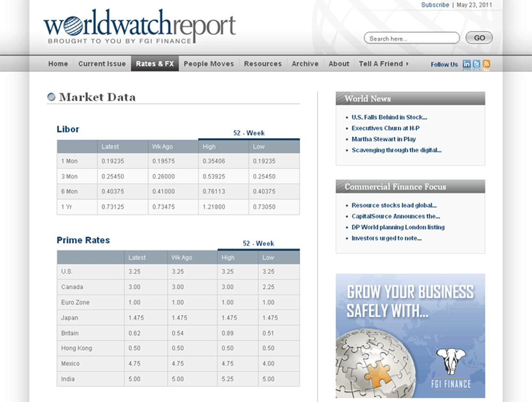Open DP World planning London listing

coord(398,227)
